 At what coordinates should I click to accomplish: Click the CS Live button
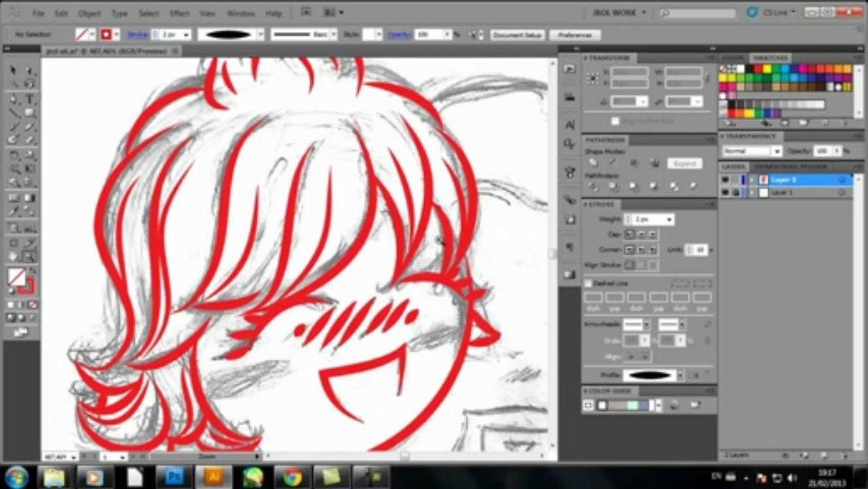[x=771, y=12]
